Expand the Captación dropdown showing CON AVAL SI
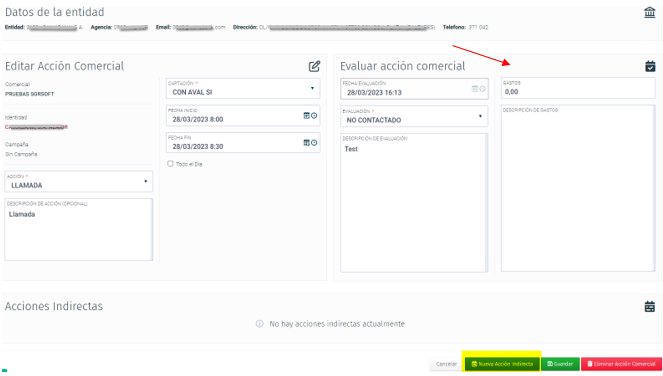The image size is (663, 376). click(243, 88)
